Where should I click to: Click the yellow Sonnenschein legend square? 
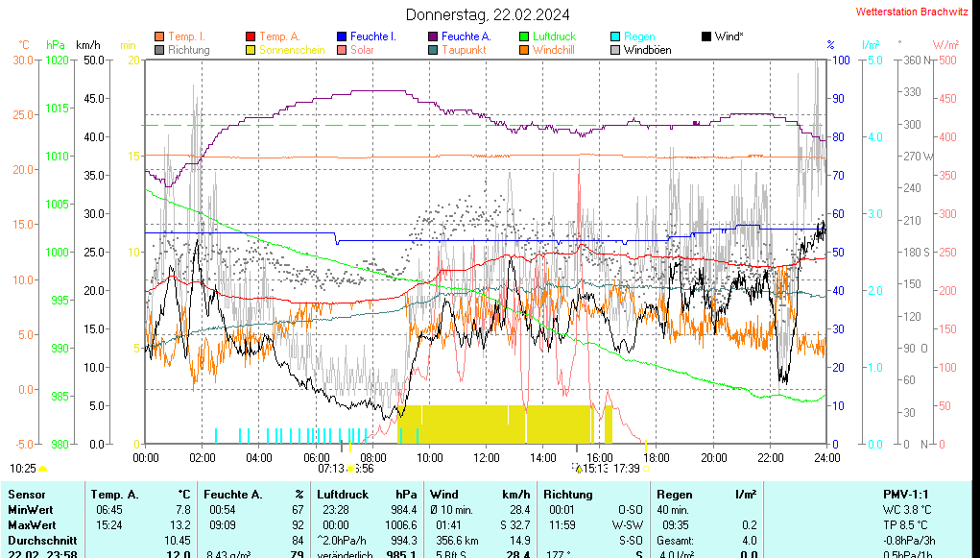tap(251, 50)
